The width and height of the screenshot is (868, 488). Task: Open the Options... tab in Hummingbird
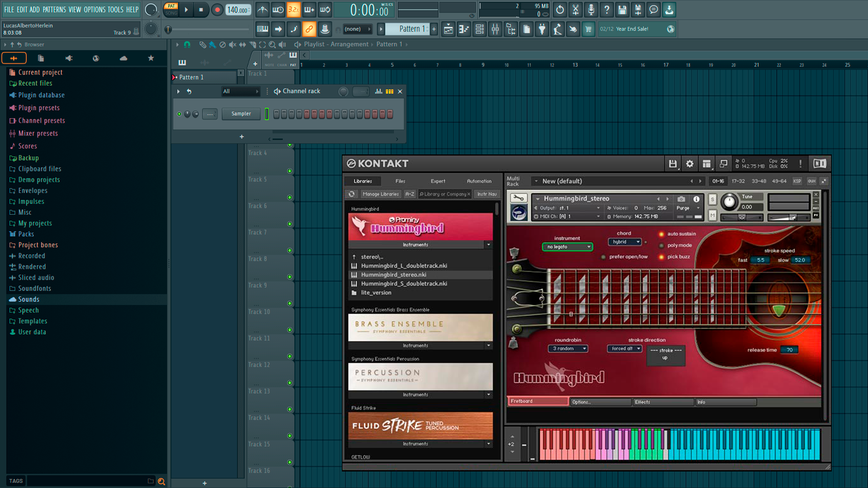600,402
